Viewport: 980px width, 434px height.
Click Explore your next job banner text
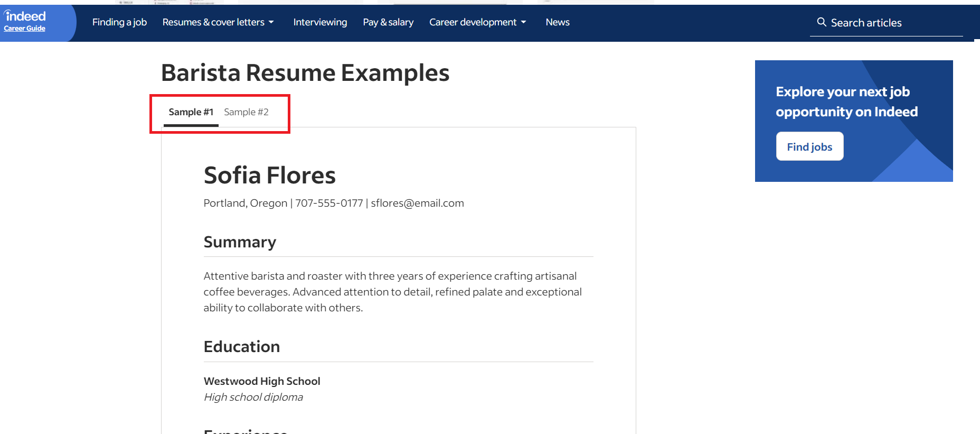846,101
